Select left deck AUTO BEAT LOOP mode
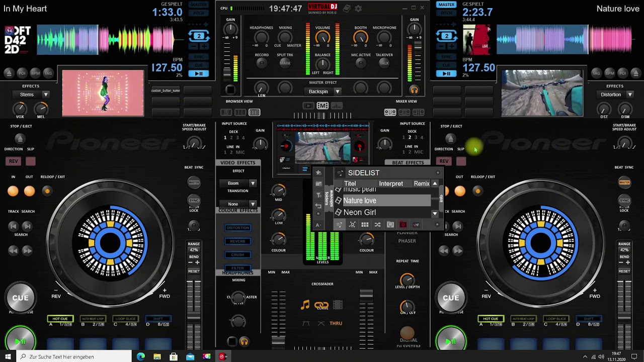Viewport: 644px width, 362px height. point(93,318)
